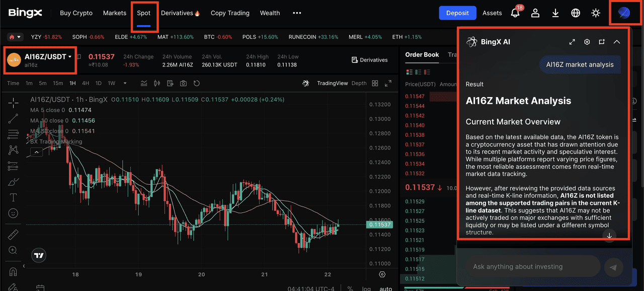Open the Assets link
Image resolution: width=644 pixels, height=291 pixels.
[492, 13]
